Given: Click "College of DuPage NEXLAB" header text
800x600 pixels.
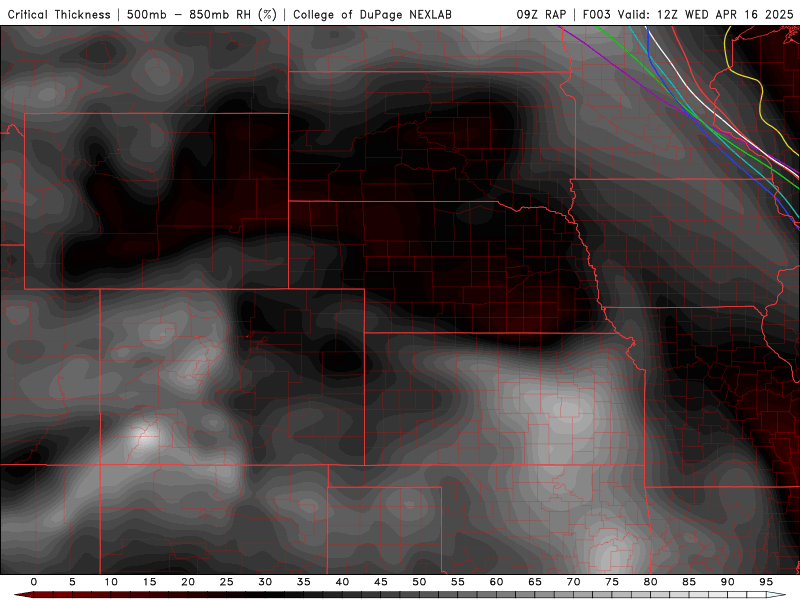Looking at the screenshot, I should 372,15.
